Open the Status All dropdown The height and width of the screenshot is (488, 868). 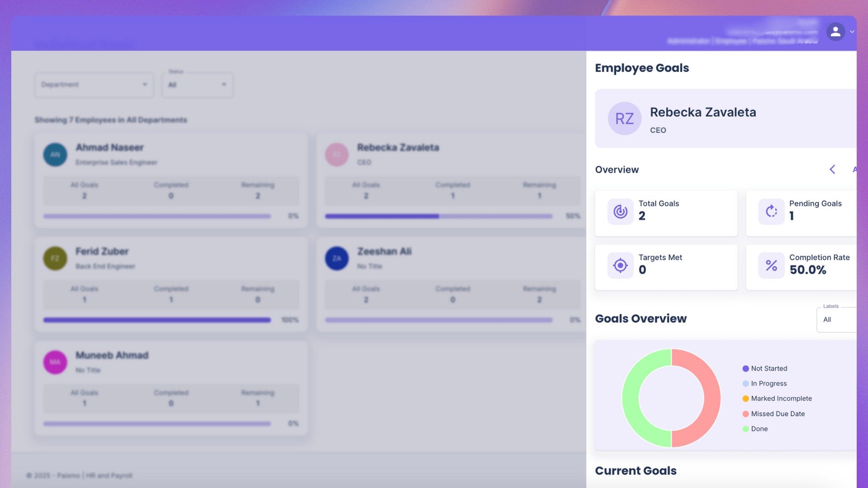pos(197,84)
